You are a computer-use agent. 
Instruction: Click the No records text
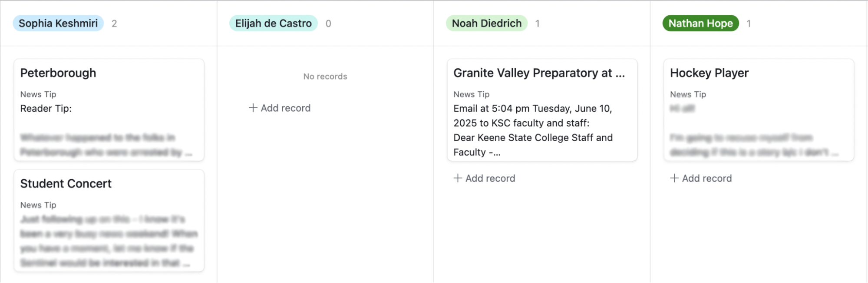325,77
